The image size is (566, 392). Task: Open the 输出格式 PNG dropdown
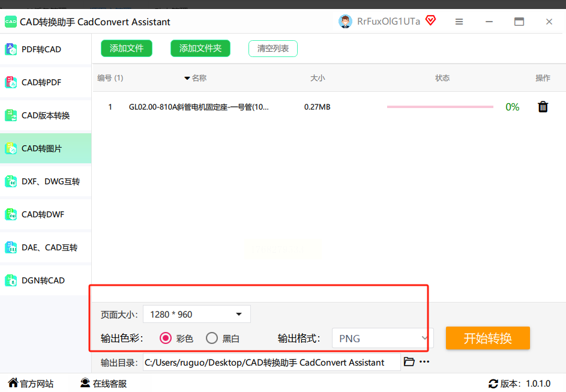point(382,338)
